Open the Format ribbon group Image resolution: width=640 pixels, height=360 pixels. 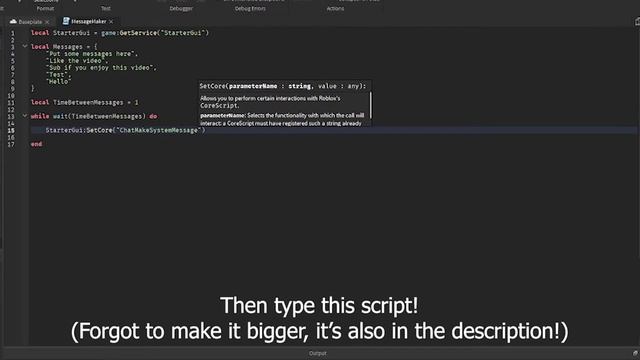click(45, 9)
